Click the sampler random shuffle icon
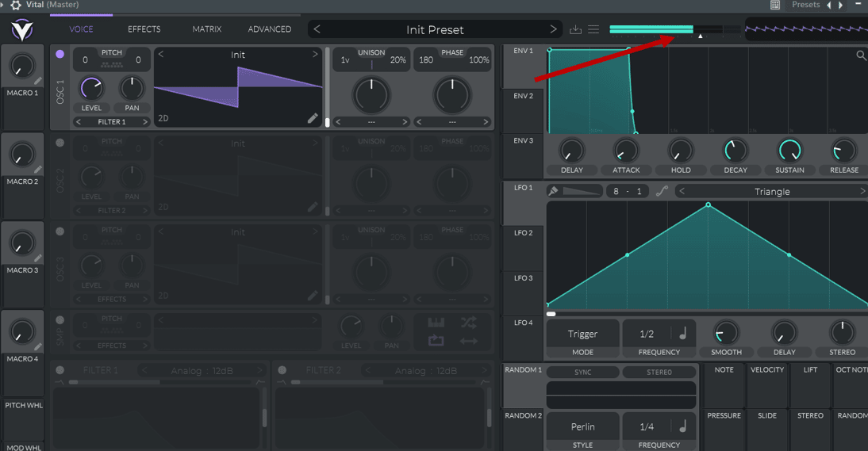868x451 pixels. 468,323
